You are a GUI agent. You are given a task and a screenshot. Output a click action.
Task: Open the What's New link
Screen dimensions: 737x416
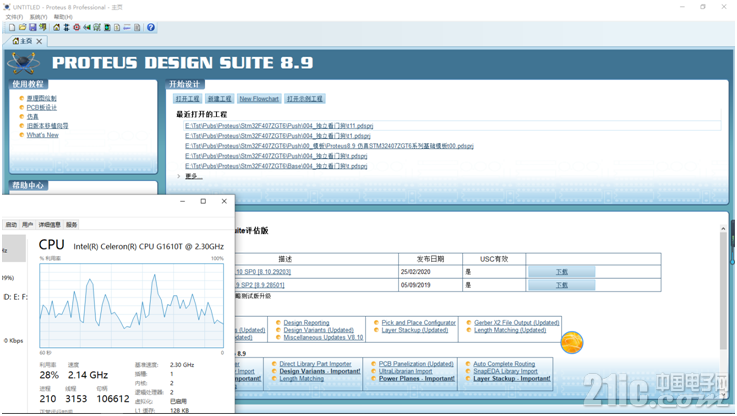click(42, 135)
